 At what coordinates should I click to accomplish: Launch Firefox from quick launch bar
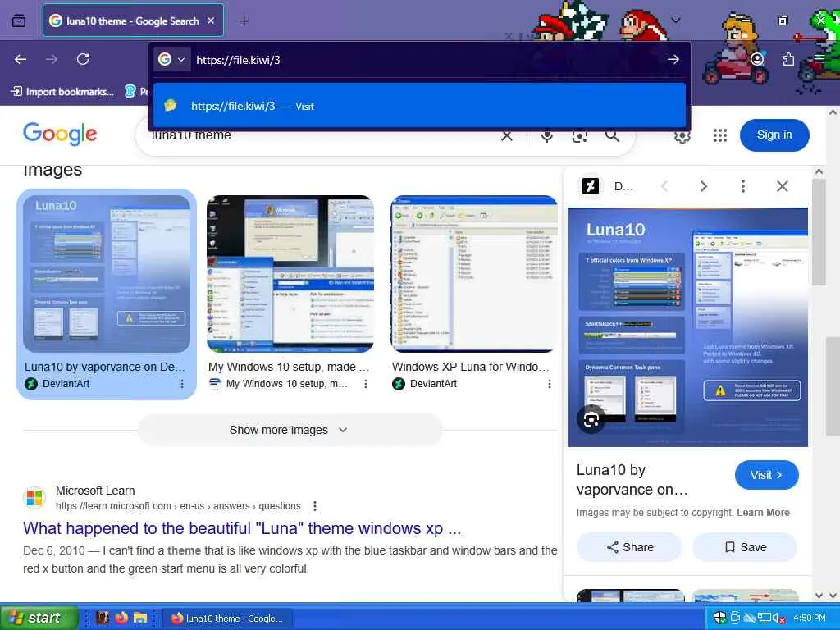121,618
